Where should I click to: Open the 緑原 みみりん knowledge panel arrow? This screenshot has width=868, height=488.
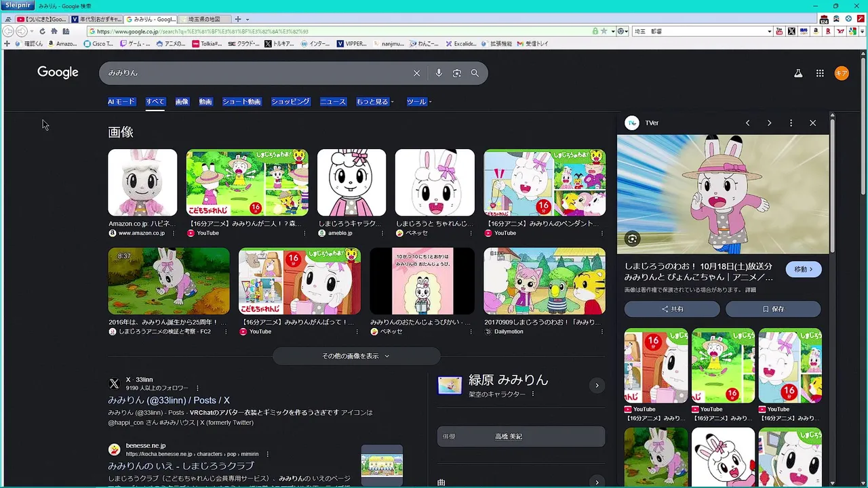[x=597, y=386]
